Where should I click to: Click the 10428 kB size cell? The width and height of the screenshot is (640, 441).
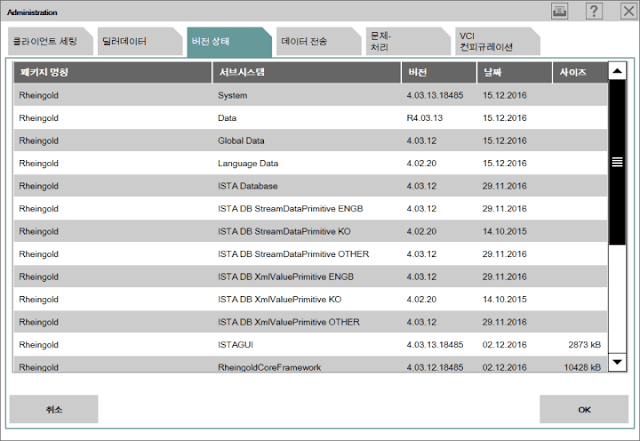coord(582,367)
